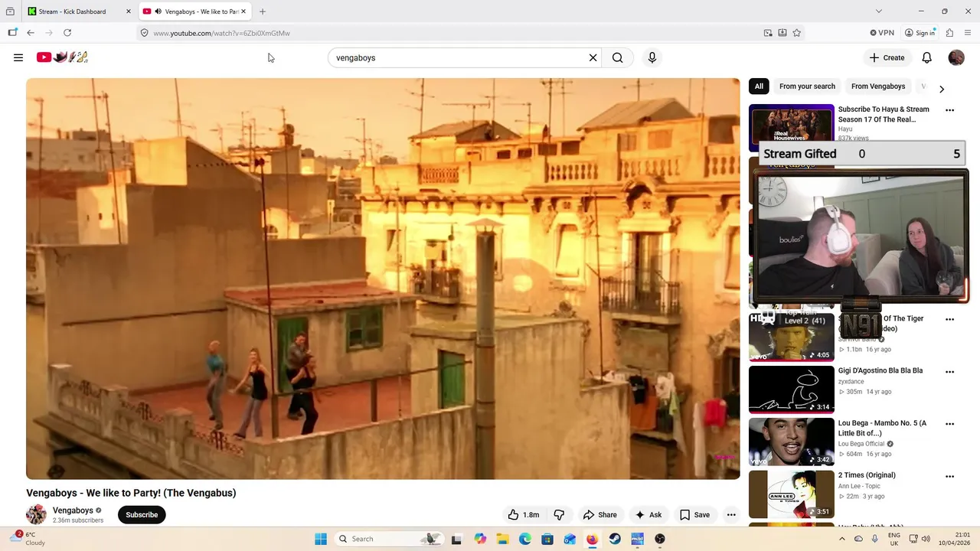
Task: Click Gigi D'Agostino Bla Bla Bla title
Action: pyautogui.click(x=880, y=370)
